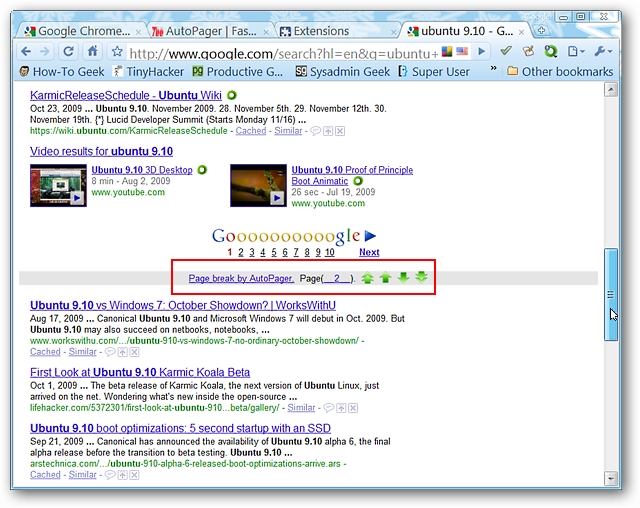Go to results page 10

329,252
